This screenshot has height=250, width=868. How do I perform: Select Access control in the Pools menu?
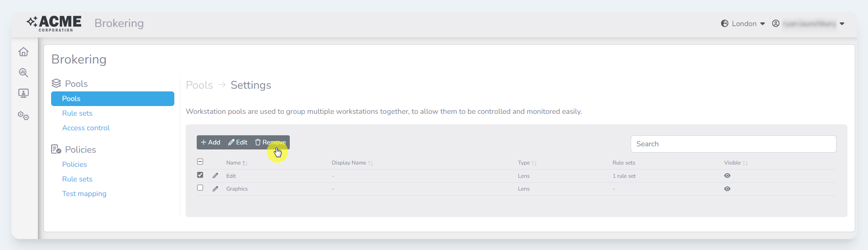(86, 128)
